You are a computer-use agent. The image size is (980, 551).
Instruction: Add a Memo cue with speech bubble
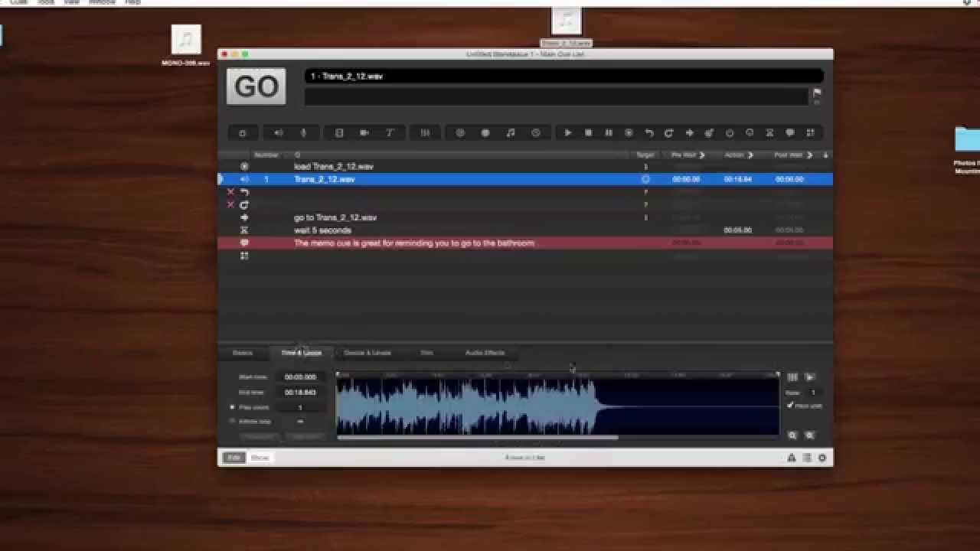(790, 133)
